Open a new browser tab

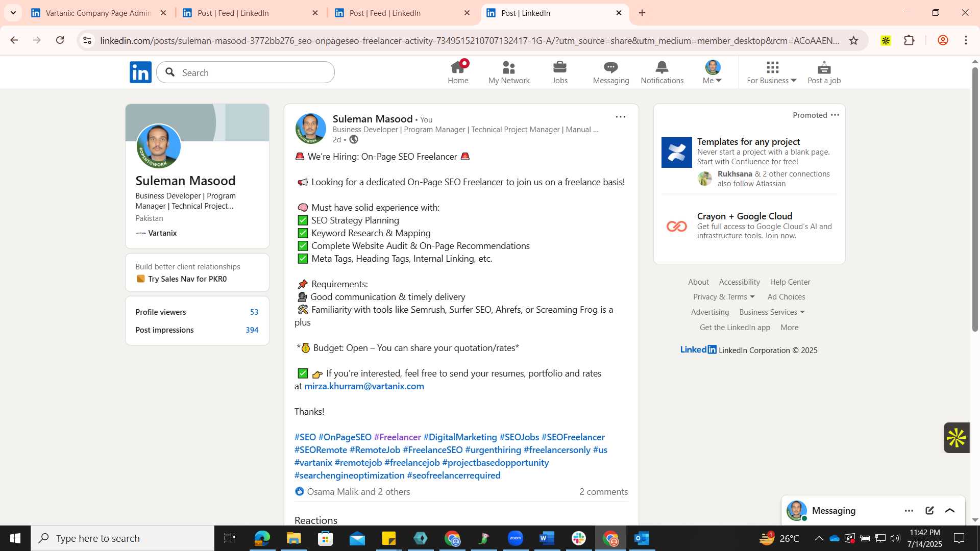[x=642, y=13]
